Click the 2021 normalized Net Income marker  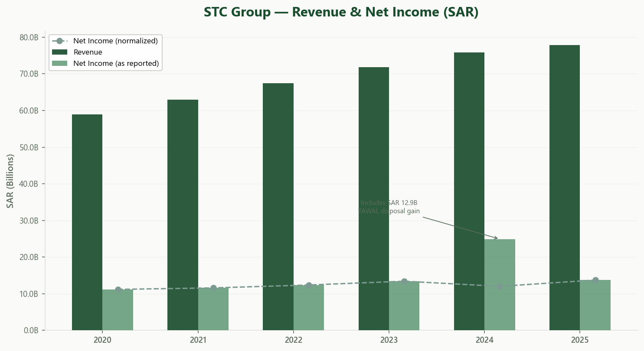tap(213, 288)
